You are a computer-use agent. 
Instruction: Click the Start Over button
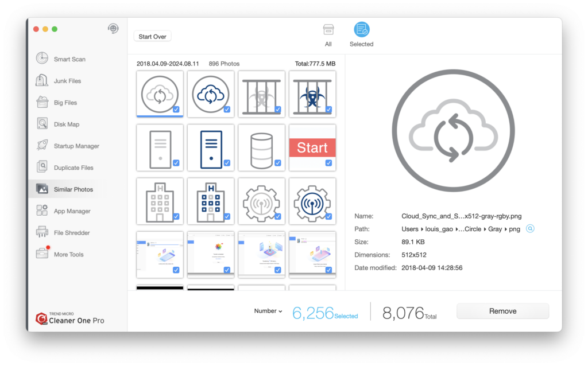(x=152, y=37)
